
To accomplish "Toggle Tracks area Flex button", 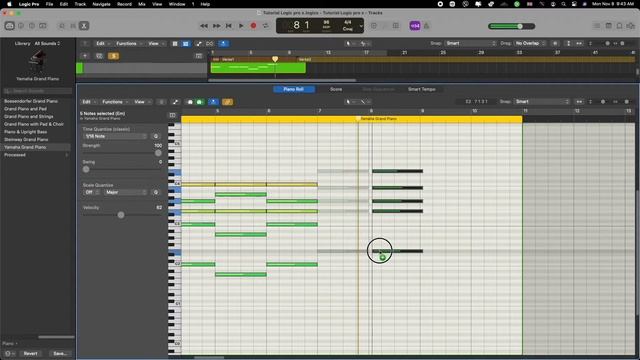I will coord(210,44).
